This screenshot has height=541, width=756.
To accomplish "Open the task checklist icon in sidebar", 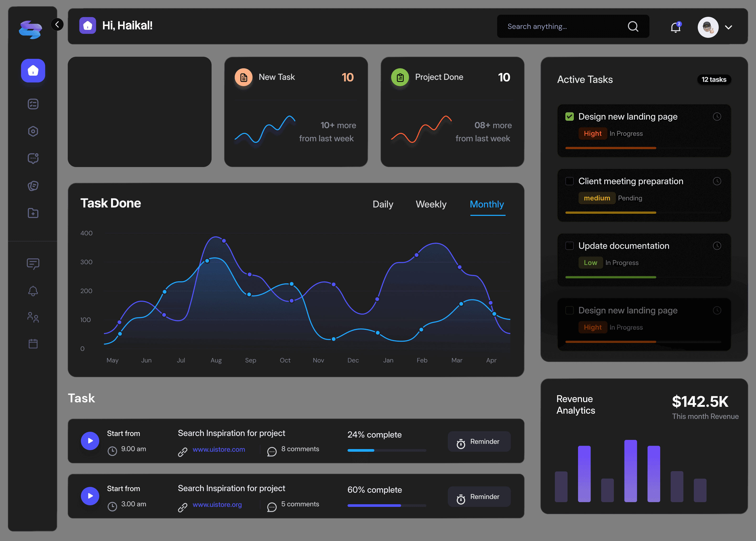I will coord(33,104).
